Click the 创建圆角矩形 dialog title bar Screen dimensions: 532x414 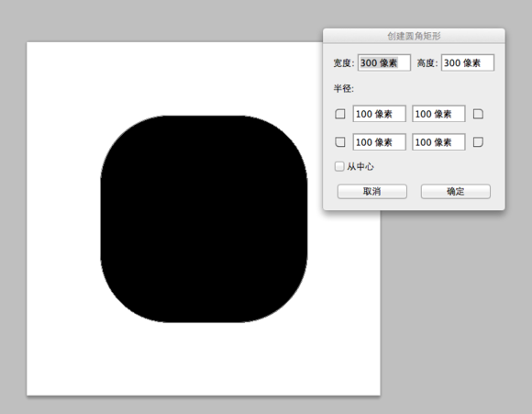(414, 36)
